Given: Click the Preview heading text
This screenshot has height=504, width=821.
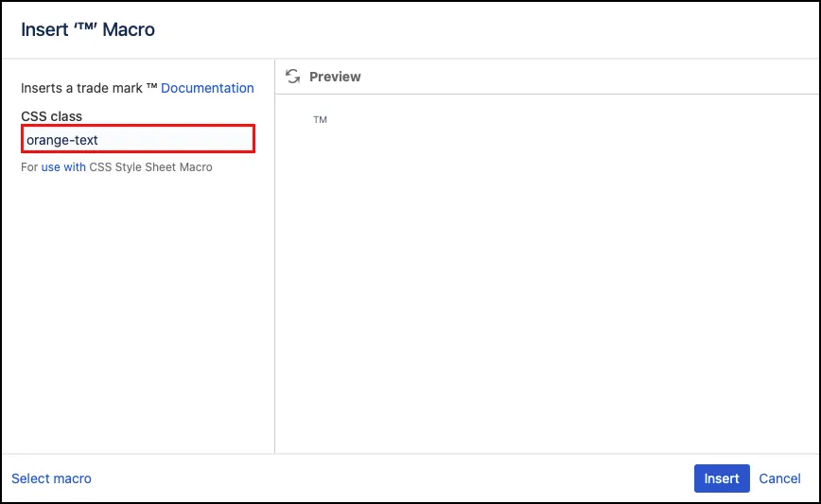Looking at the screenshot, I should pos(335,77).
